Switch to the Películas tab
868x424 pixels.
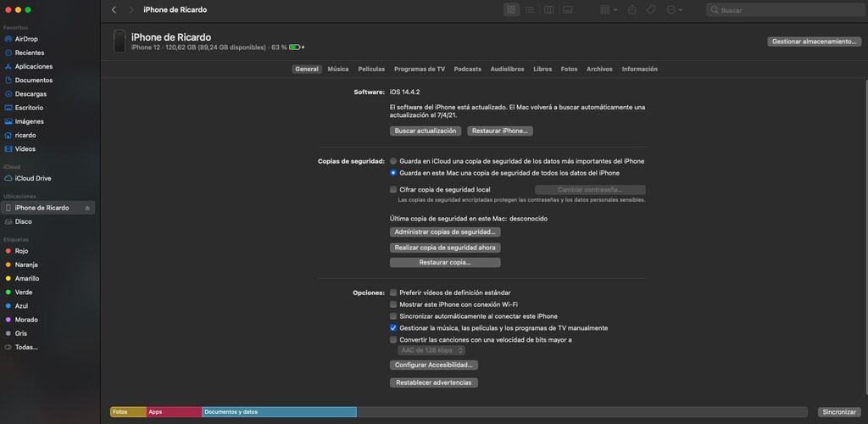point(371,70)
